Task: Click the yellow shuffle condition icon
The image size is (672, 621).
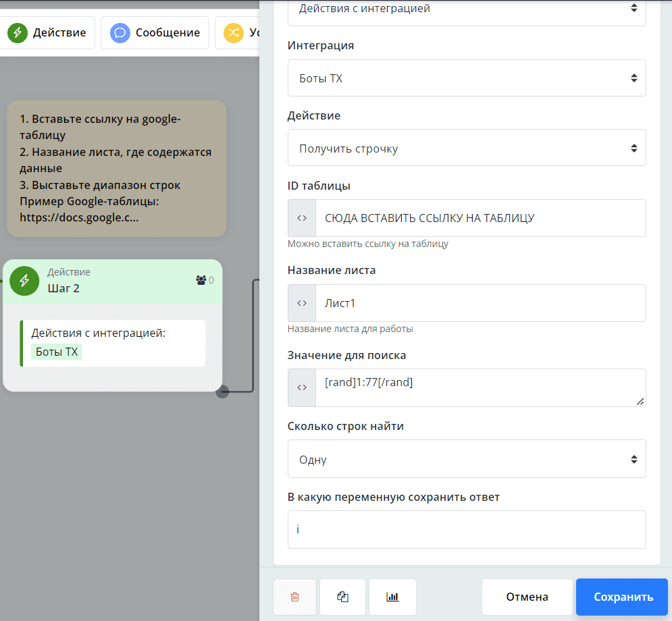Action: 233,33
